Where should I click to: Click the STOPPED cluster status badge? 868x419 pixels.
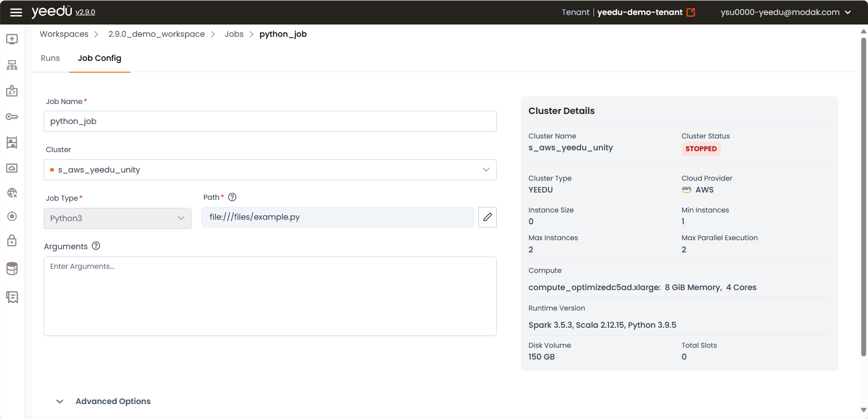(701, 149)
